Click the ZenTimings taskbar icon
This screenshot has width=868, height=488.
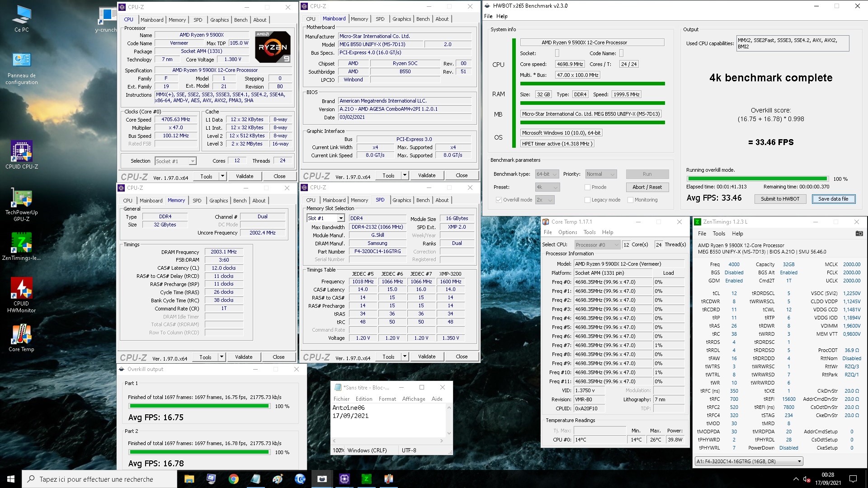click(366, 479)
